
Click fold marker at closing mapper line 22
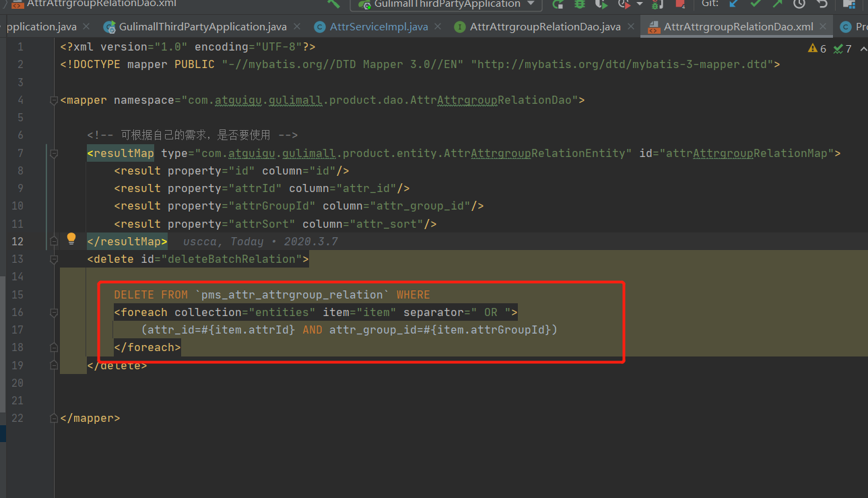click(54, 418)
